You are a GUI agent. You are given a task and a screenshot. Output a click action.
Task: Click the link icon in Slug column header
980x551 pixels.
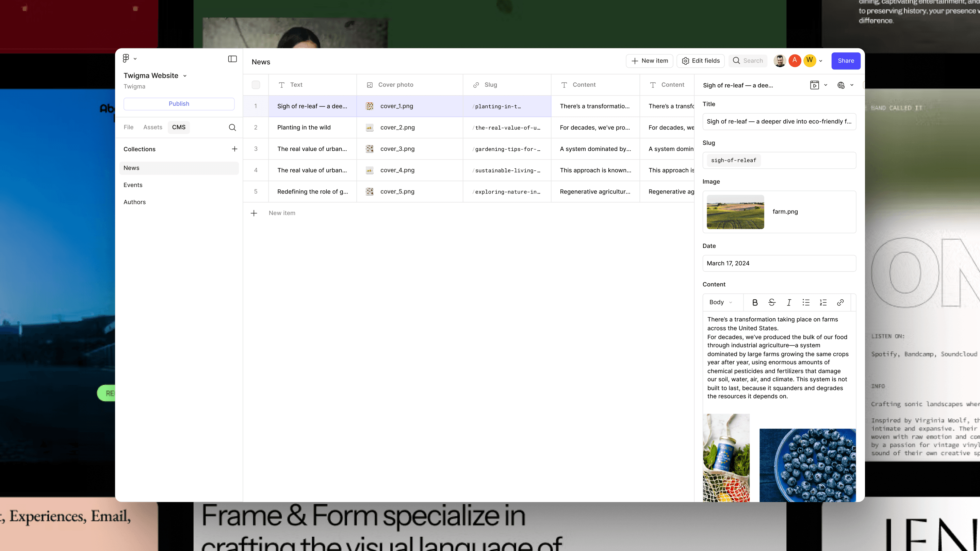tap(476, 85)
